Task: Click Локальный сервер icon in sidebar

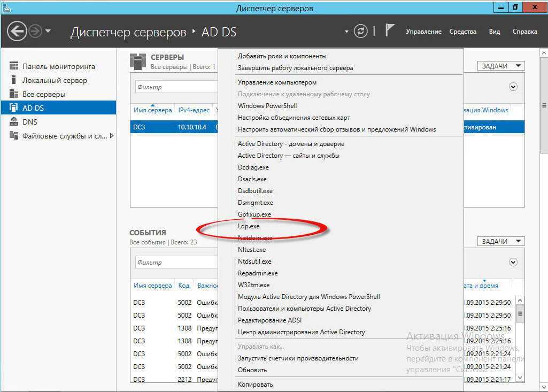Action: pos(13,80)
